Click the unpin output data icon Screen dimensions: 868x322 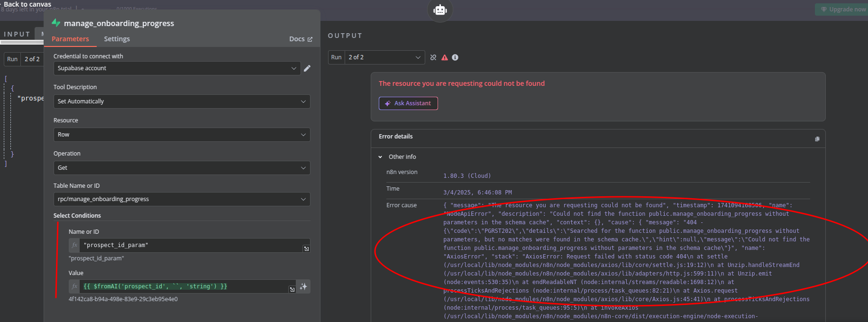433,57
